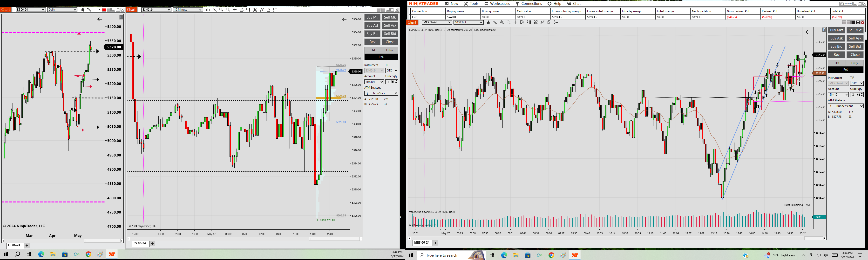Click order qty stepper on 1000 Tick chart trader
868x260 pixels.
coord(862,95)
